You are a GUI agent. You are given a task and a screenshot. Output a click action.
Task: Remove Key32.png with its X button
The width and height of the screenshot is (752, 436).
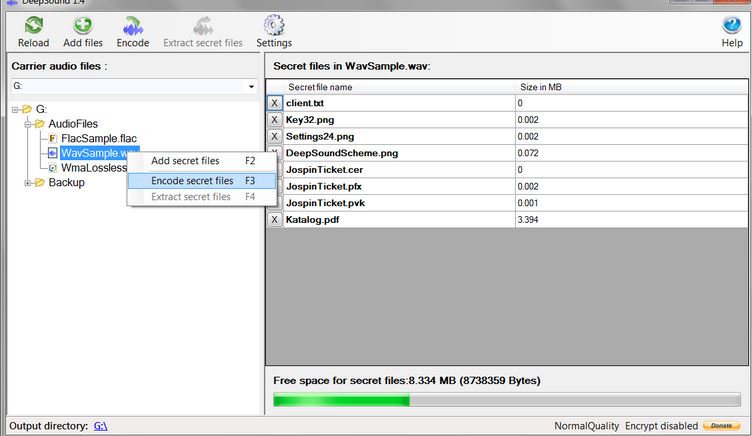[x=274, y=120]
